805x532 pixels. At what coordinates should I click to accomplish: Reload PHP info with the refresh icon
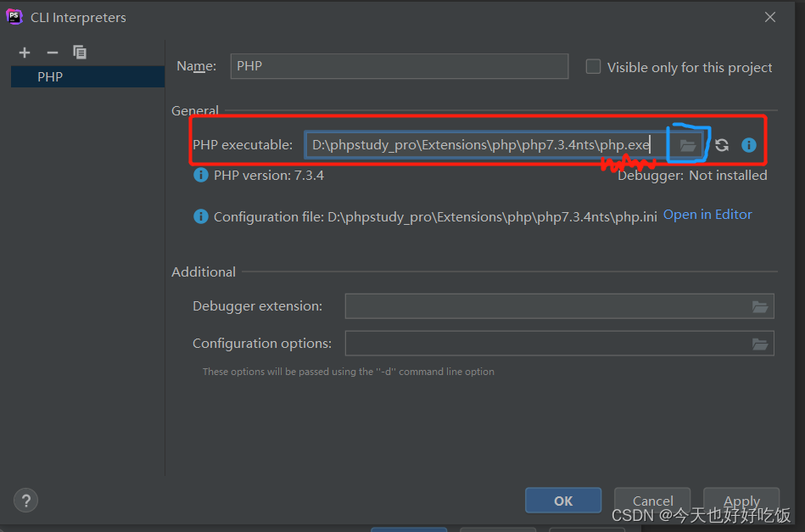[x=722, y=145]
